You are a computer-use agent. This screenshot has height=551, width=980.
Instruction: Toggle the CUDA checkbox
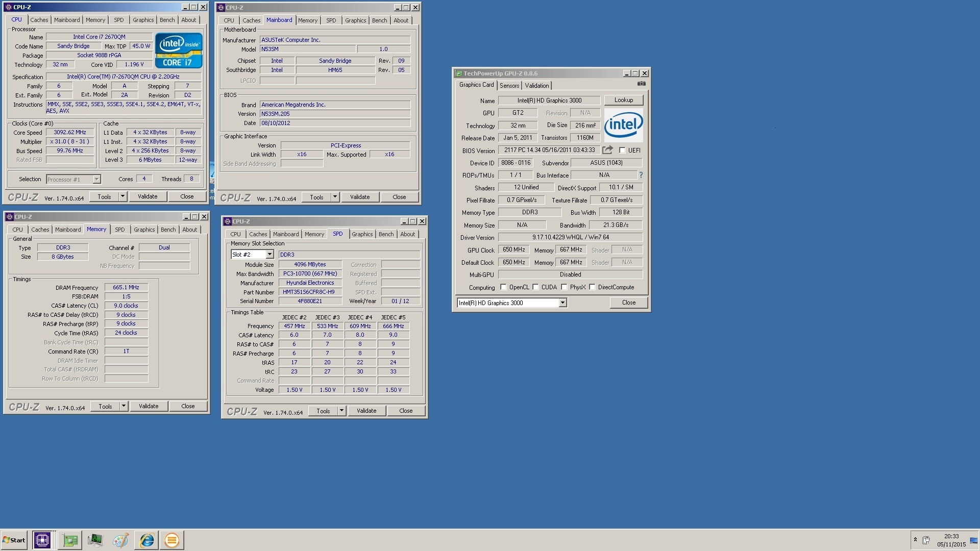point(535,287)
